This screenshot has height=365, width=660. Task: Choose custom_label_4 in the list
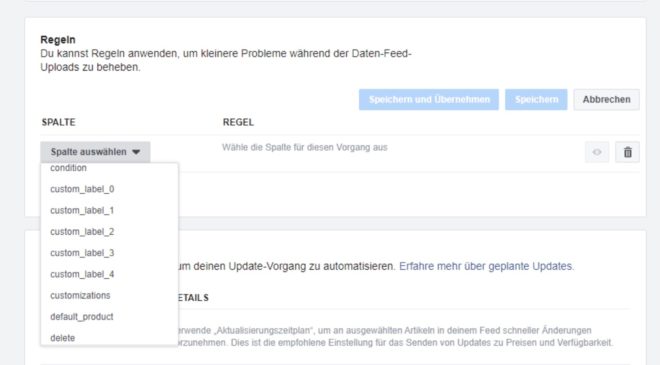[x=82, y=274]
